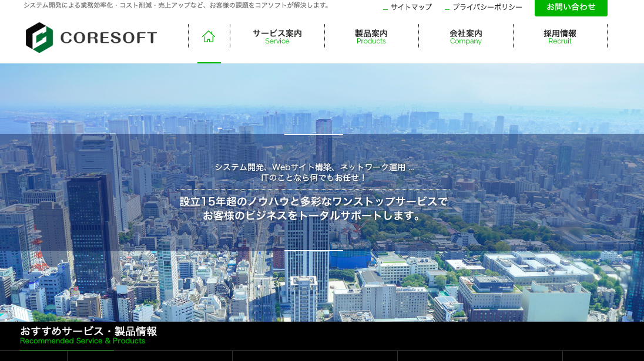This screenshot has width=644, height=361.
Task: Select the おすすめサービス・製品情報 heading
Action: click(88, 331)
